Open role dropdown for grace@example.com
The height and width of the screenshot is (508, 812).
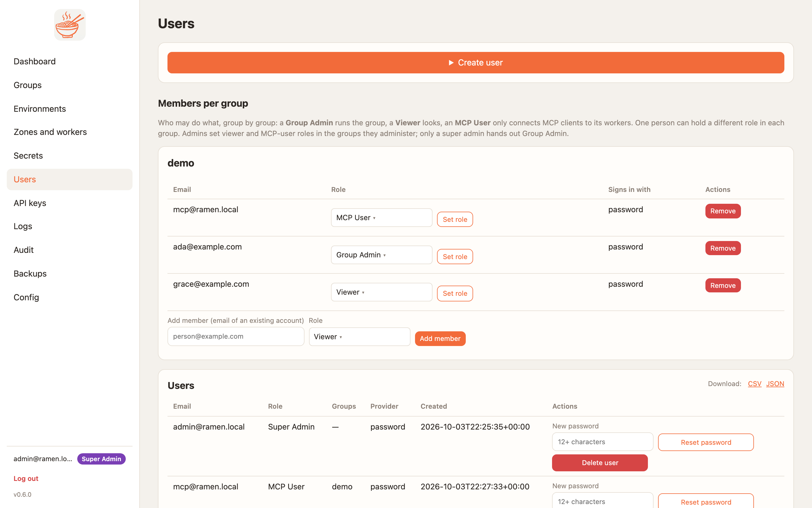click(381, 292)
